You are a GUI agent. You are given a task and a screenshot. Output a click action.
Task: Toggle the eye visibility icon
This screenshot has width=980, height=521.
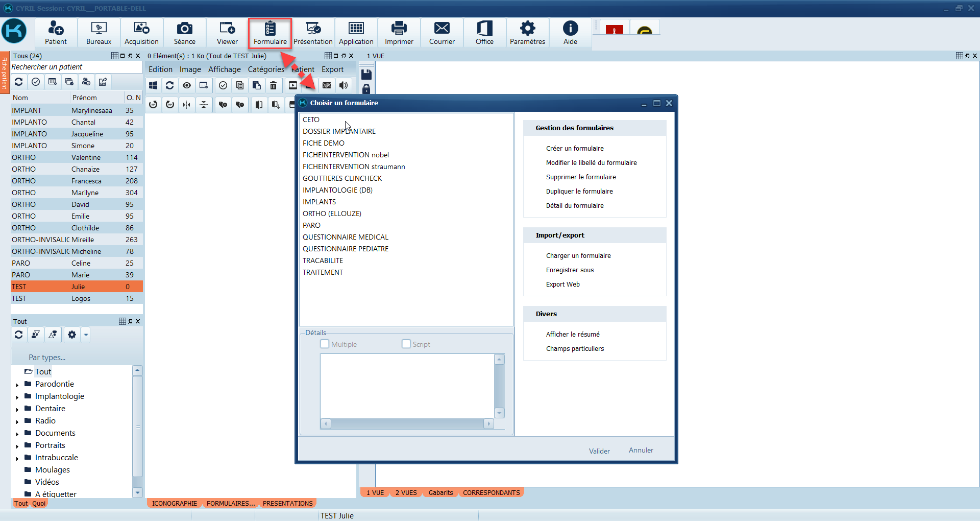pyautogui.click(x=187, y=85)
